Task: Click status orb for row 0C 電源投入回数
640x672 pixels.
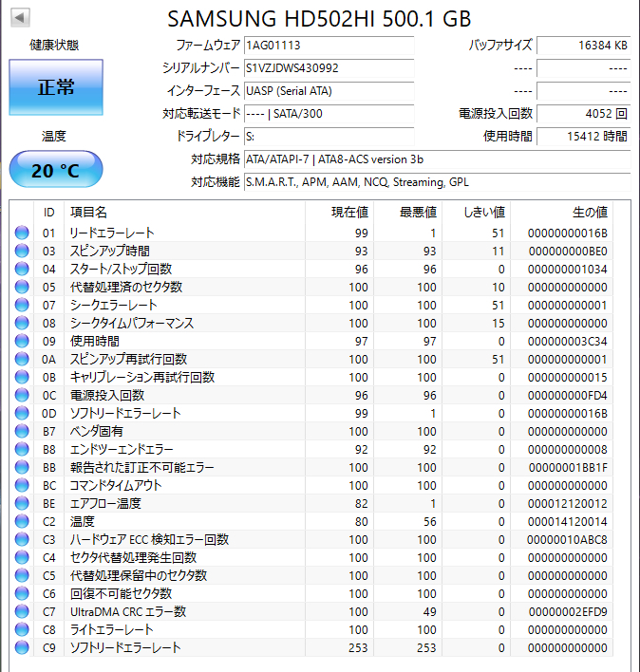Action: tap(22, 395)
